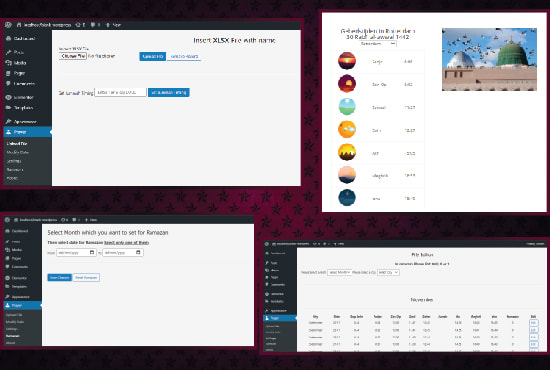Click calendar icon in Ramazan from-date field
The image size is (550, 370).
point(92,252)
